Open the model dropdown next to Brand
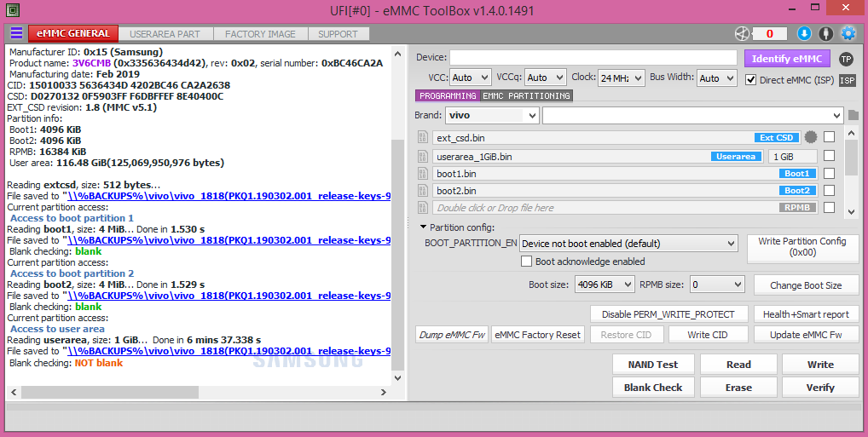Image resolution: width=868 pixels, height=437 pixels. 693,116
